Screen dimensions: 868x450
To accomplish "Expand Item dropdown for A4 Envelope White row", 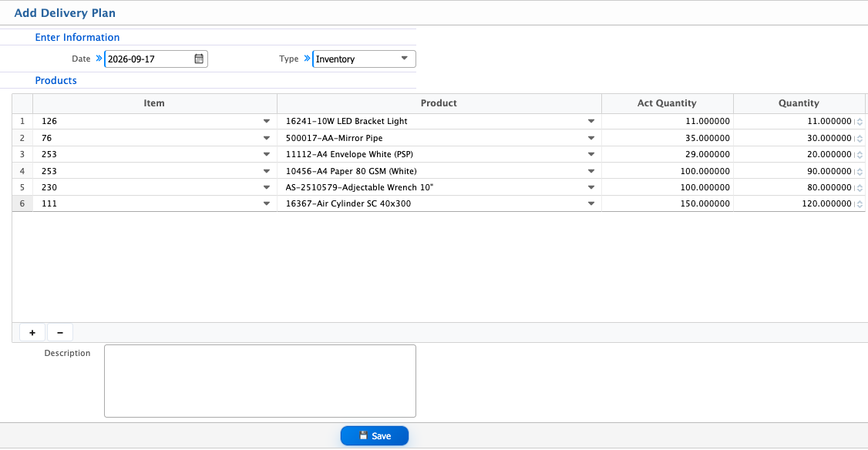I will [x=266, y=154].
